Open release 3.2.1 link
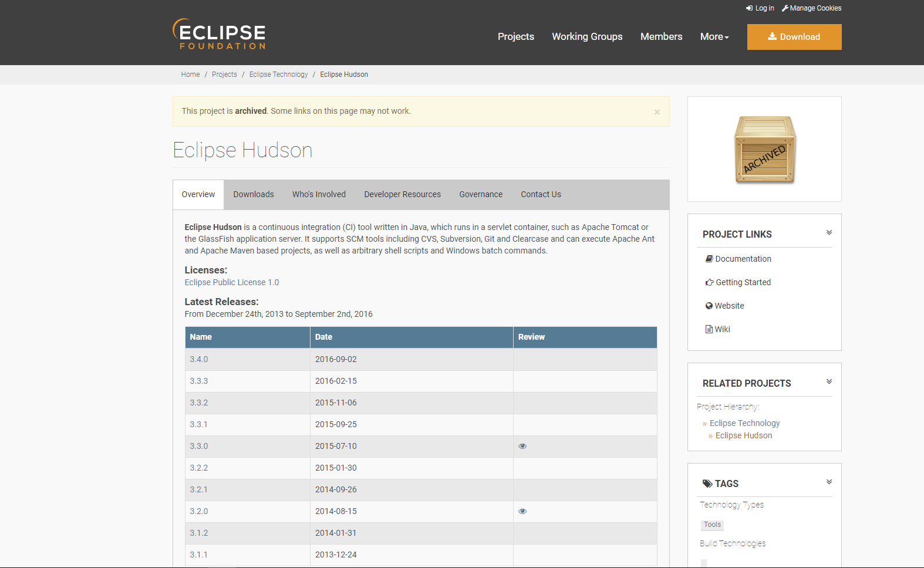 (x=199, y=489)
